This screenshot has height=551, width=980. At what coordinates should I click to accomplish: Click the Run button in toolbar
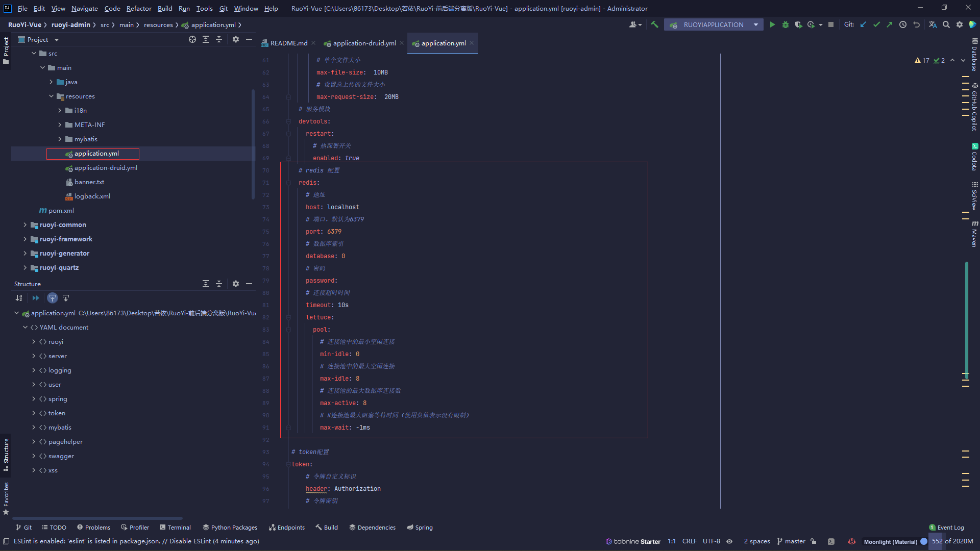click(x=773, y=25)
